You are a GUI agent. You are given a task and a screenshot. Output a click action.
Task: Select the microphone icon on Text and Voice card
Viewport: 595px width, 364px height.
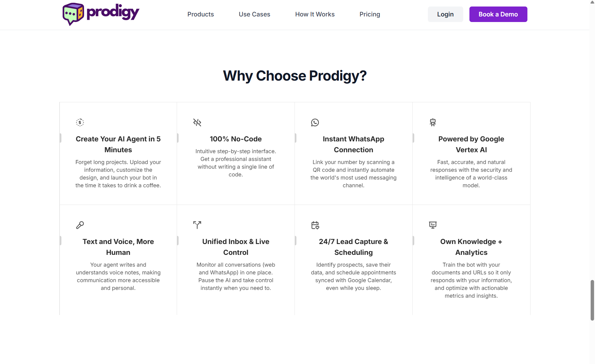pyautogui.click(x=80, y=225)
